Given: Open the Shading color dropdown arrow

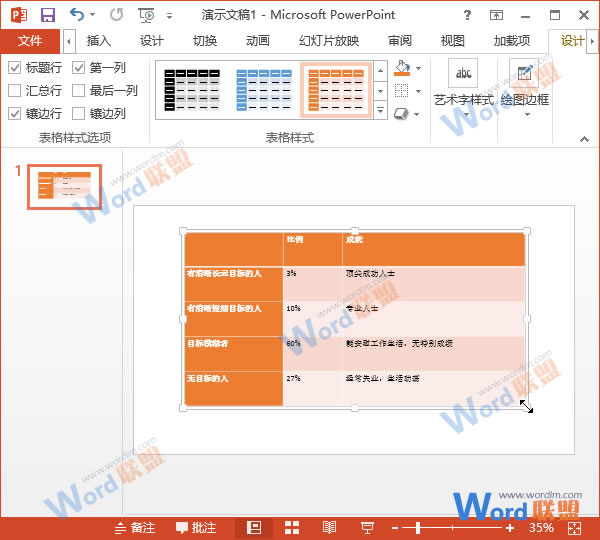Looking at the screenshot, I should pyautogui.click(x=418, y=68).
